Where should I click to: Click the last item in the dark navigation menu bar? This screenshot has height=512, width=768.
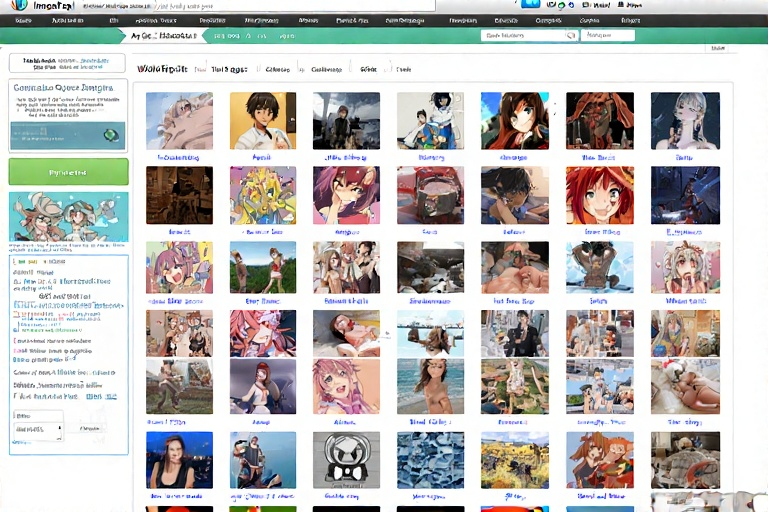click(x=630, y=21)
